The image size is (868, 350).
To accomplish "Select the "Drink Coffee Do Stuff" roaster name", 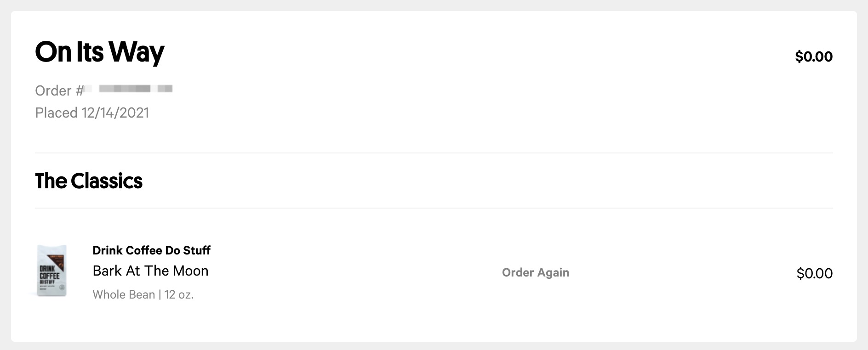I will 151,250.
